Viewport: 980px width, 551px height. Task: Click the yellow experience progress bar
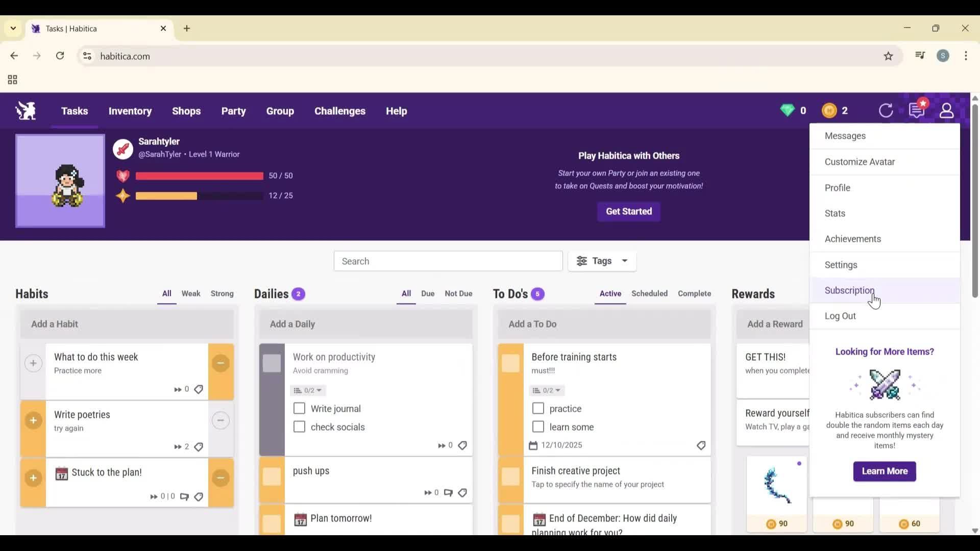(199, 195)
